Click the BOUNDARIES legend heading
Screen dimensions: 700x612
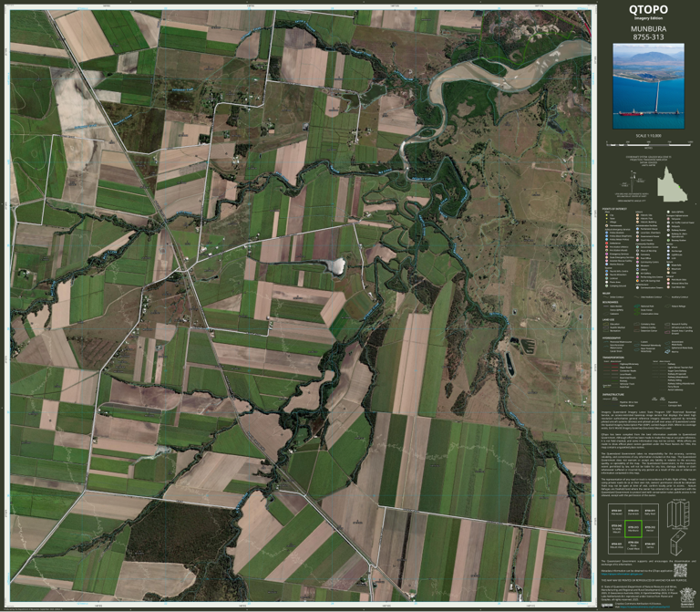(x=611, y=303)
